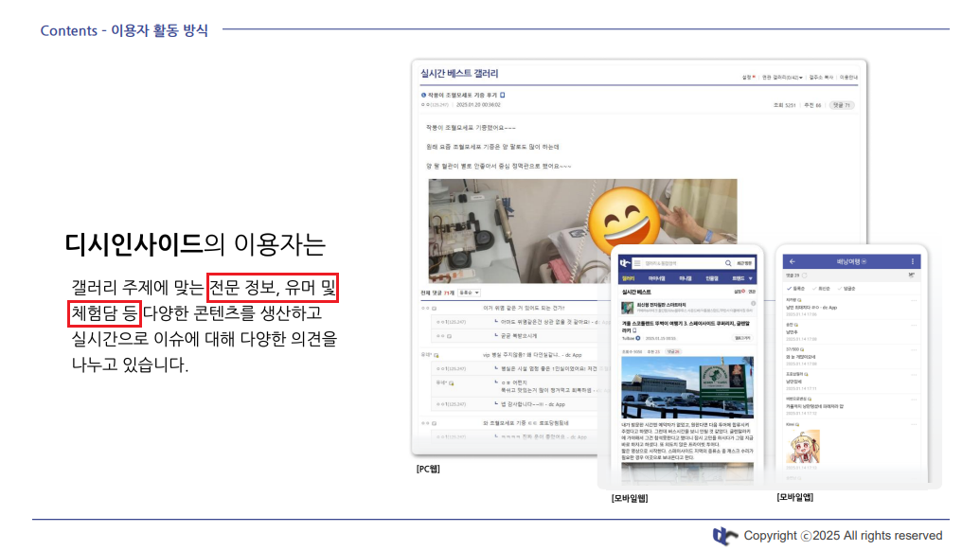This screenshot has width=980, height=551.
Task: Select 답글순 sort option in mobile comments
Action: (x=846, y=289)
